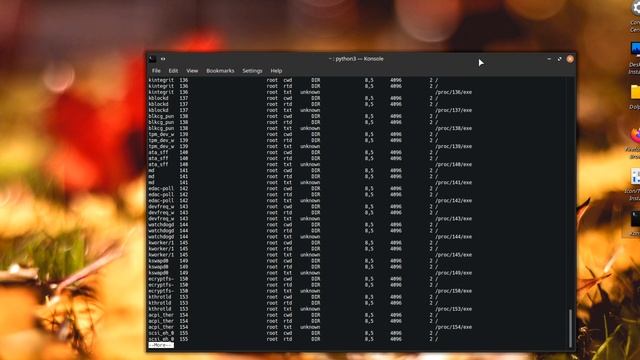Select the /proc/142/exe path text
This screenshot has width=640, height=360.
click(x=453, y=200)
